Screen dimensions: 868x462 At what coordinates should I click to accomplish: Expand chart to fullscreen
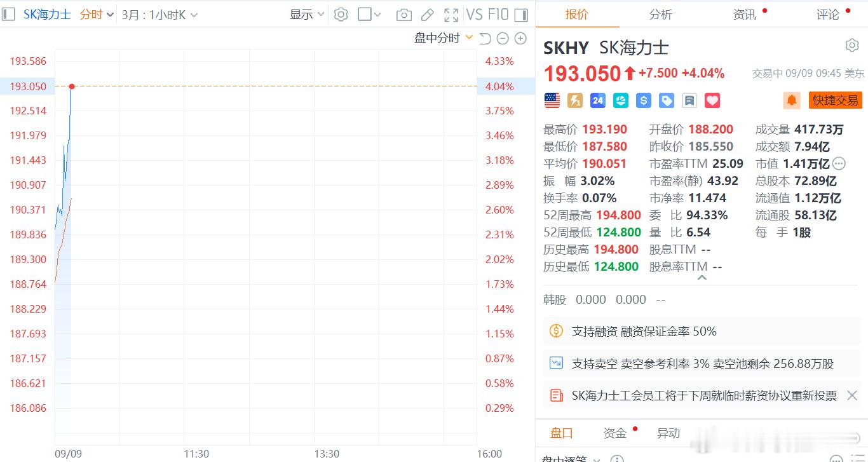coord(451,15)
